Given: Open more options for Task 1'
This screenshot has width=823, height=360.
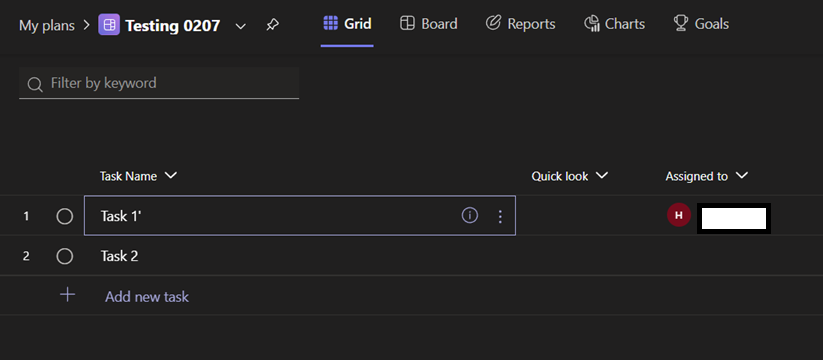Looking at the screenshot, I should point(500,216).
